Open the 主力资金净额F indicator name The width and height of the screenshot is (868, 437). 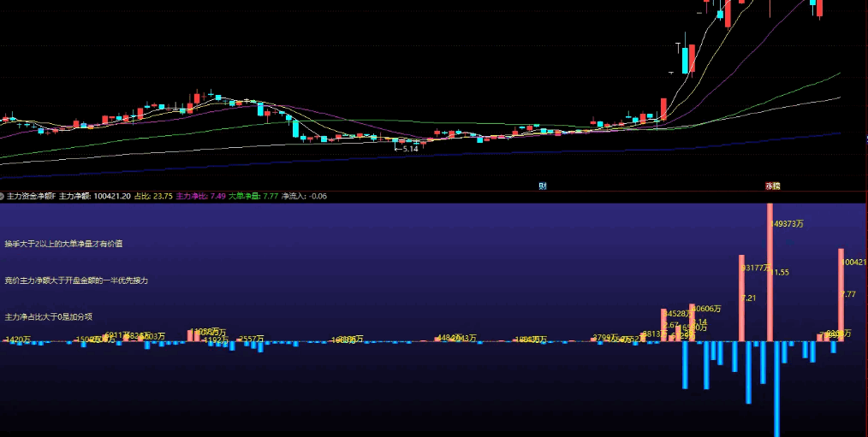[x=31, y=197]
